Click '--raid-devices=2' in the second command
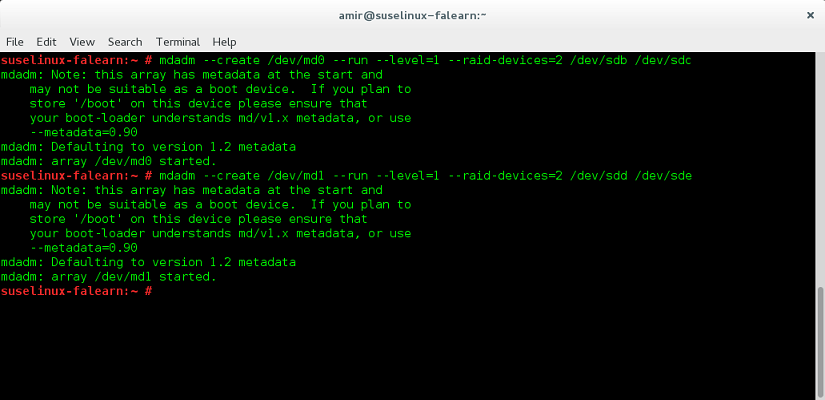 pos(503,176)
